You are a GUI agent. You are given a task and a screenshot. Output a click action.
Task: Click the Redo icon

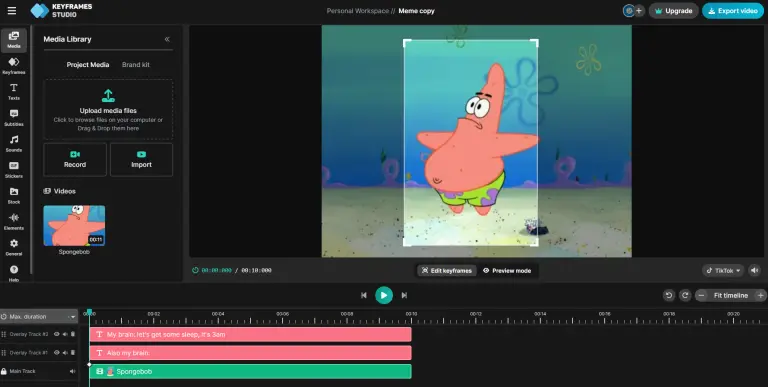[685, 295]
